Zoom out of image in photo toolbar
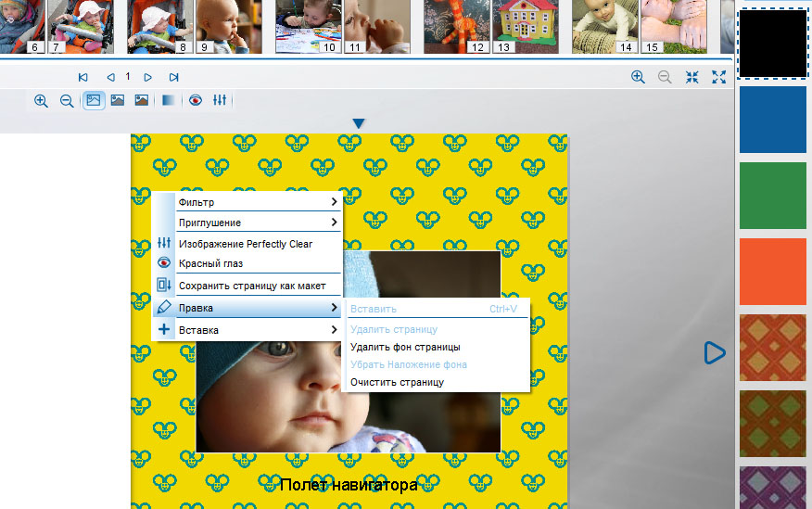Viewport: 812px width, 509px height. (67, 100)
